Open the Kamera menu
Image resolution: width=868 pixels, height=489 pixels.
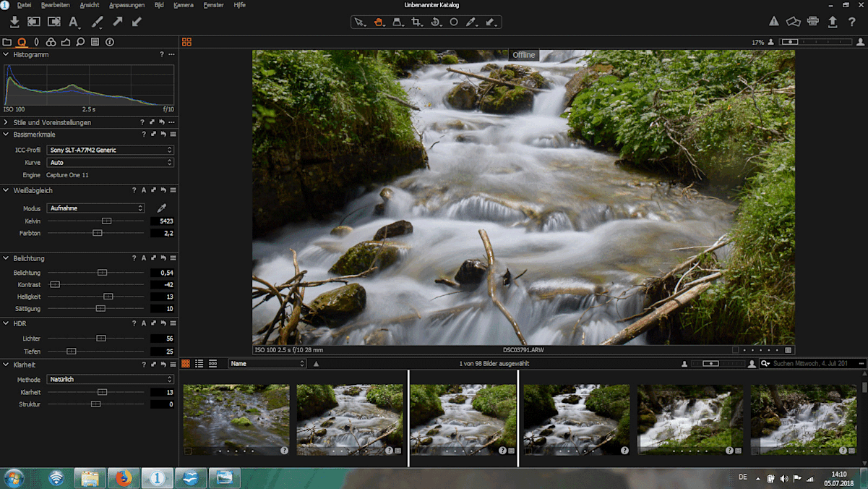pyautogui.click(x=184, y=4)
